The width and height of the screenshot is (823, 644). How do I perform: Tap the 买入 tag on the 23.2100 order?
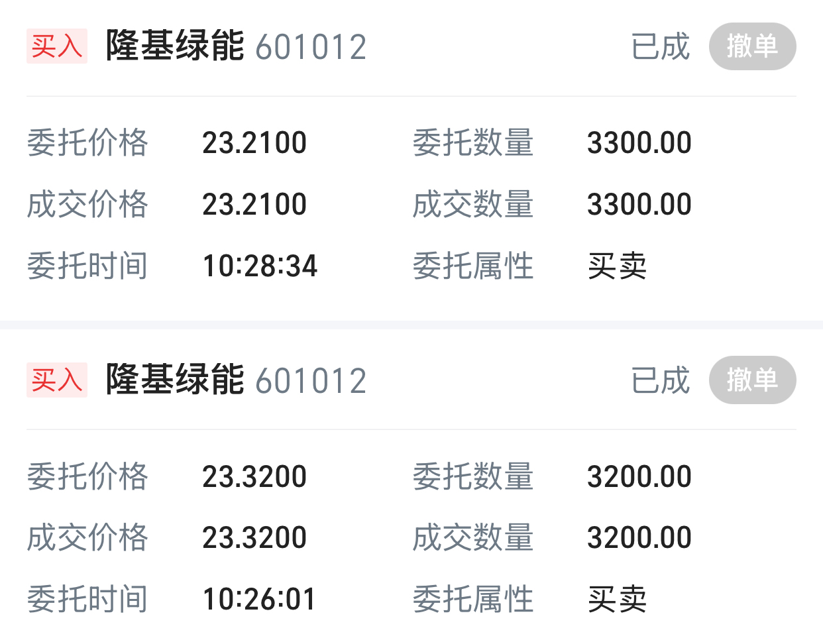coord(56,46)
